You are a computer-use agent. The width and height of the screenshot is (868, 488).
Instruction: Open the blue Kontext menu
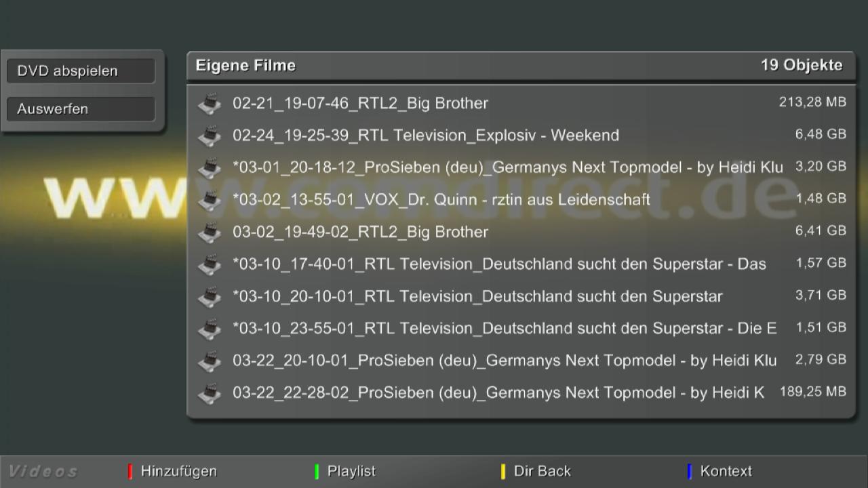(726, 471)
